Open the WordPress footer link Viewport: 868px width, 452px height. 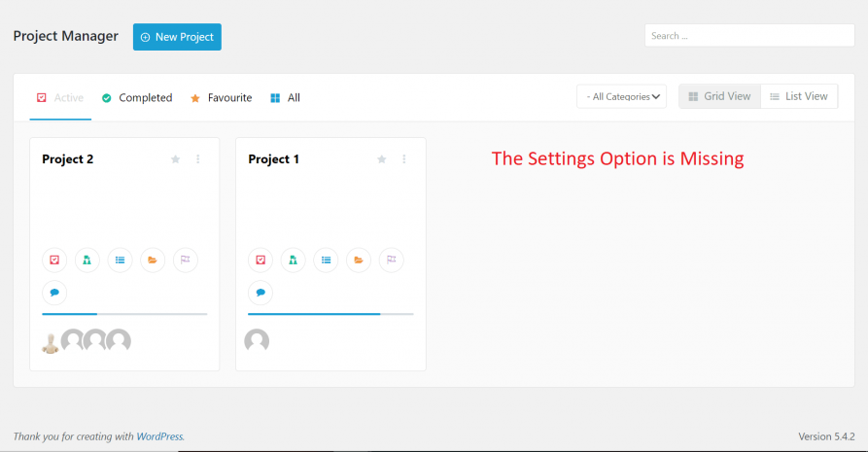click(159, 436)
